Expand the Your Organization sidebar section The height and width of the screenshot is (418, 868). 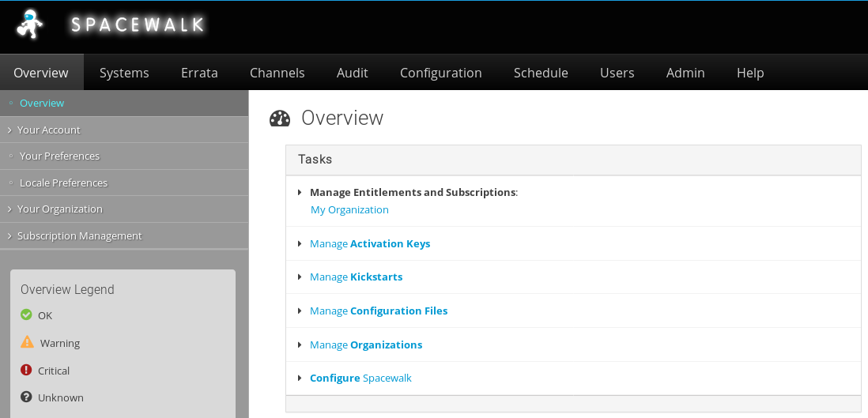point(59,209)
